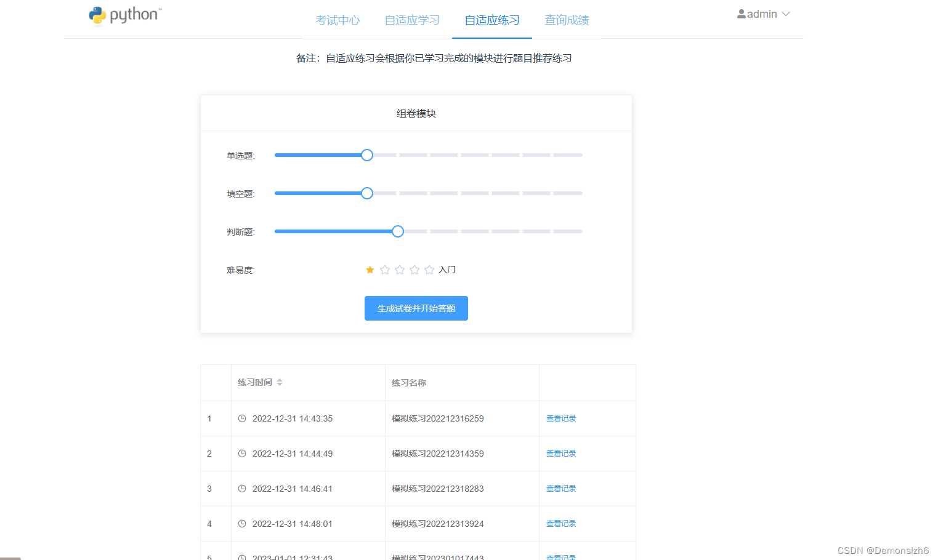Click timestamp 2022-12-31 14:44:49

[293, 454]
